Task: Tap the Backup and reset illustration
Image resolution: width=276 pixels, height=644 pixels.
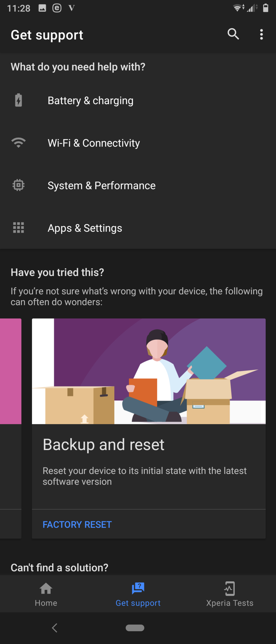Action: (149, 371)
